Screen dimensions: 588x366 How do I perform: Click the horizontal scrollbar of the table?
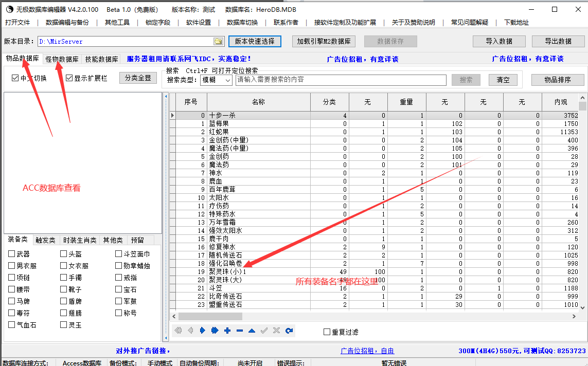pyautogui.click(x=360, y=316)
